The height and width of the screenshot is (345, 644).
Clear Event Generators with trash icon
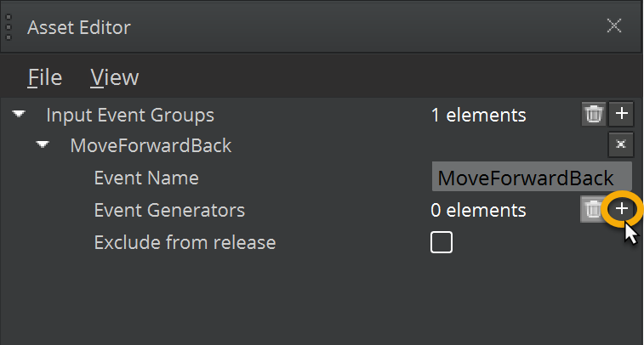(592, 210)
